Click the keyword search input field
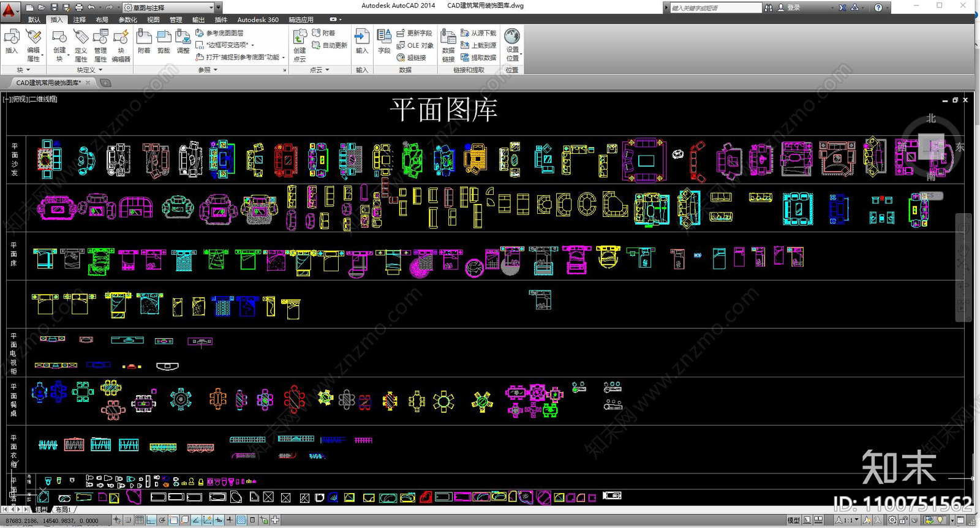This screenshot has height=528, width=980. pyautogui.click(x=714, y=8)
